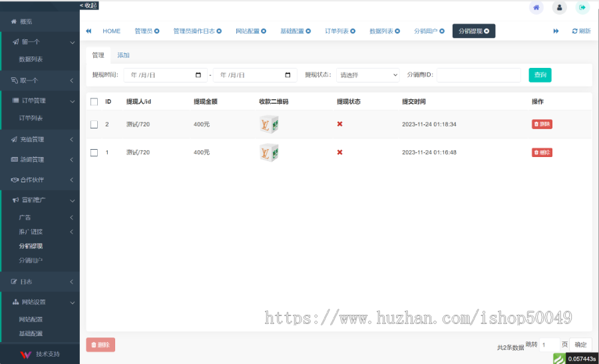Click the green leaf debug icon at the bottom right
The height and width of the screenshot is (364, 599).
(559, 359)
